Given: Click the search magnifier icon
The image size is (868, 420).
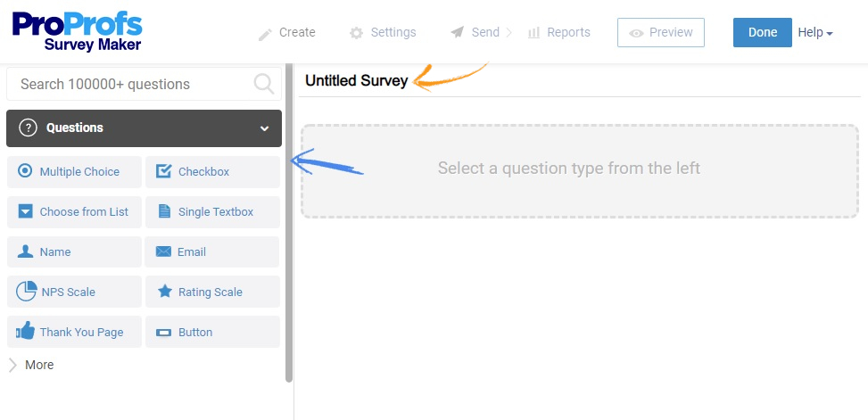Looking at the screenshot, I should pos(263,84).
